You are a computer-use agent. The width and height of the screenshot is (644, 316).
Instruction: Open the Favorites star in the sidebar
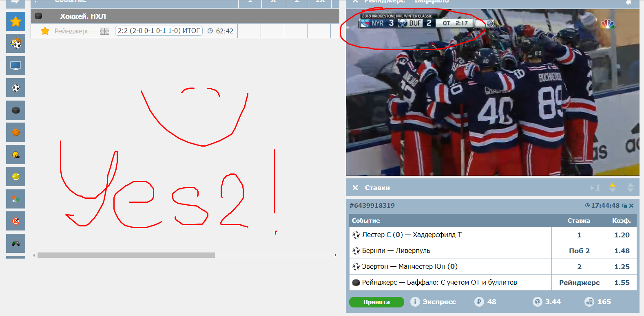(15, 21)
